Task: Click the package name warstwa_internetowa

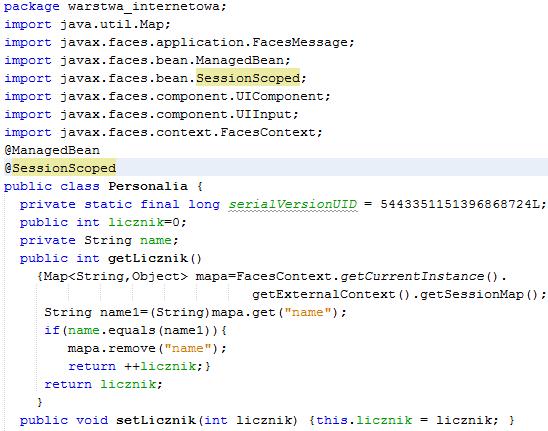Action: [144, 7]
